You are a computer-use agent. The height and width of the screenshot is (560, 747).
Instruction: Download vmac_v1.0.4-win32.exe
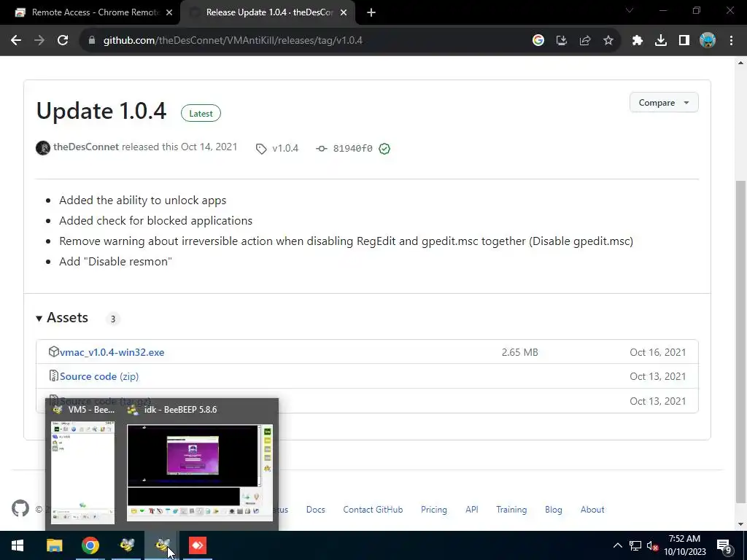tap(112, 352)
